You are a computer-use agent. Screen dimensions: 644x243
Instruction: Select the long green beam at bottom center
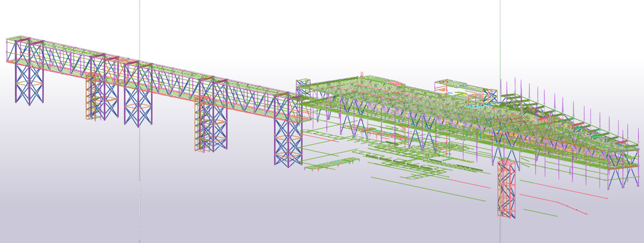[x=428, y=189]
